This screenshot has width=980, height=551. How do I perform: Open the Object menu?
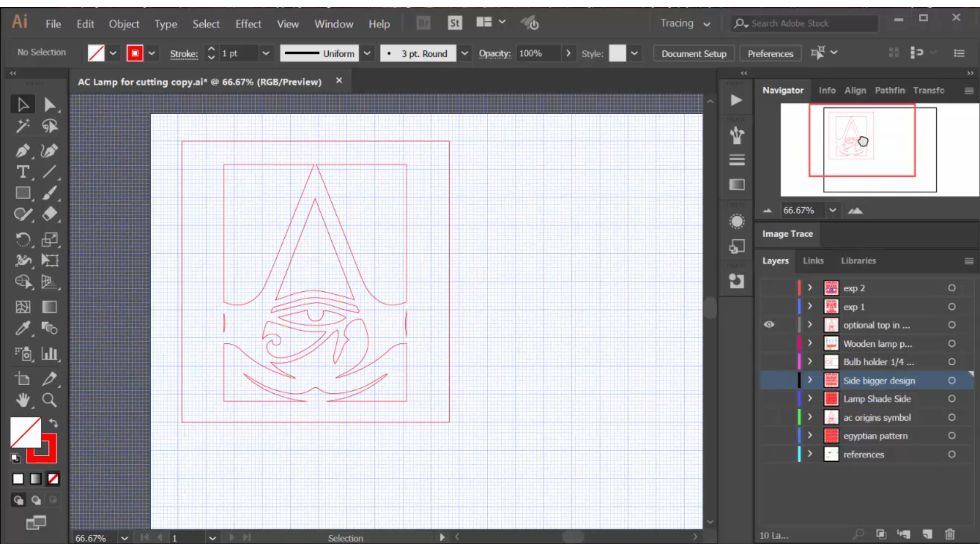click(x=124, y=24)
